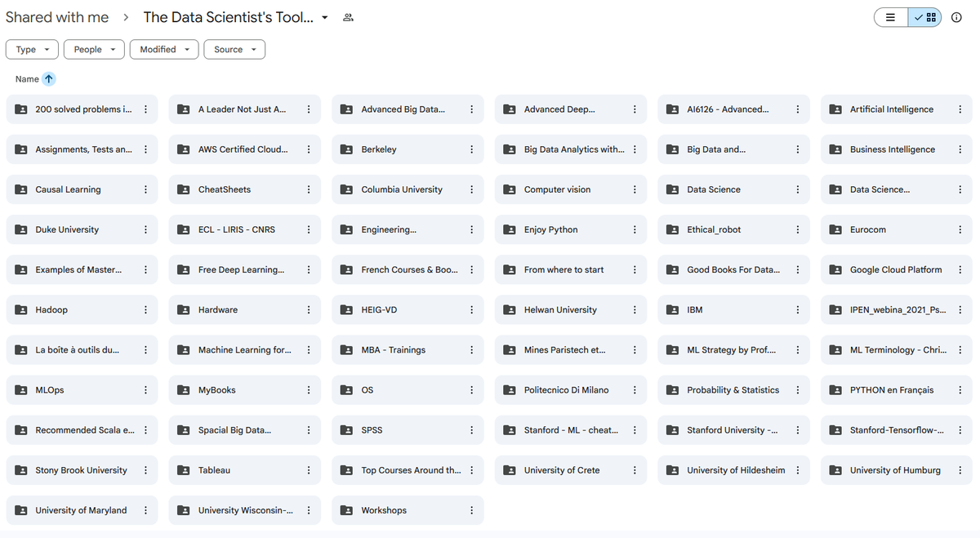Open the Recommended Scala folder
This screenshot has width=980, height=538.
[x=82, y=430]
